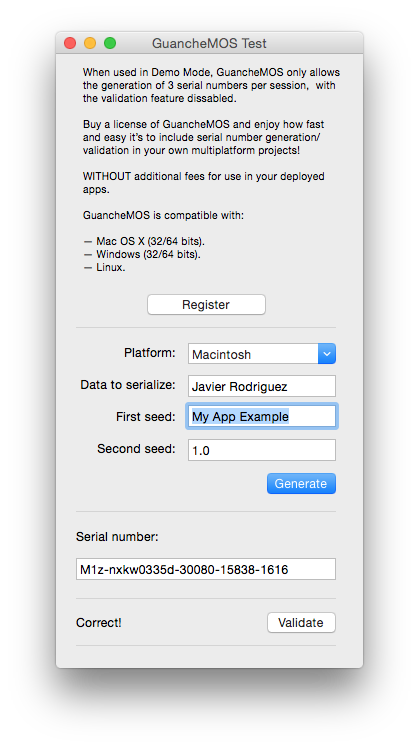Click the GuancheMOS Test title bar
This screenshot has width=419, height=748.
(x=209, y=43)
